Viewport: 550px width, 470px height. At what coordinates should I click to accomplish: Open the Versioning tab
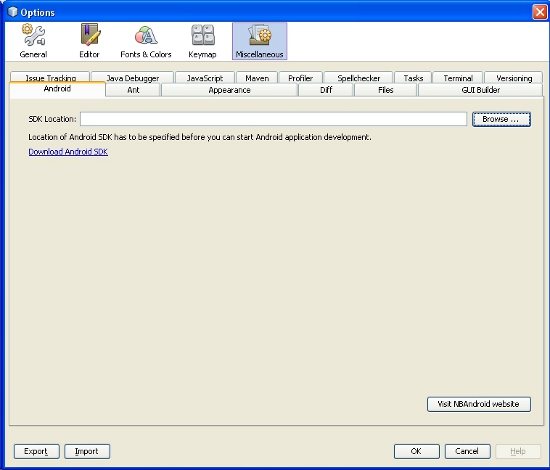514,77
